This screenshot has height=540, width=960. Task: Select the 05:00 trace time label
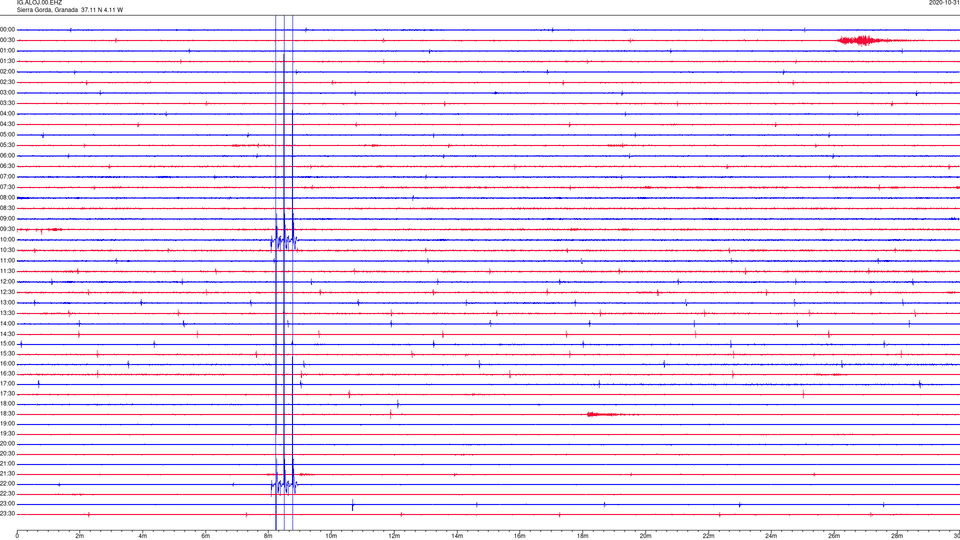(x=7, y=134)
